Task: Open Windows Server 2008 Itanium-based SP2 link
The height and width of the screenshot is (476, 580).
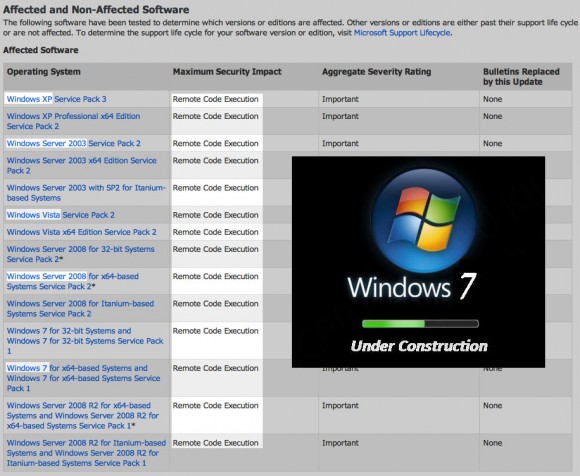Action: 80,308
